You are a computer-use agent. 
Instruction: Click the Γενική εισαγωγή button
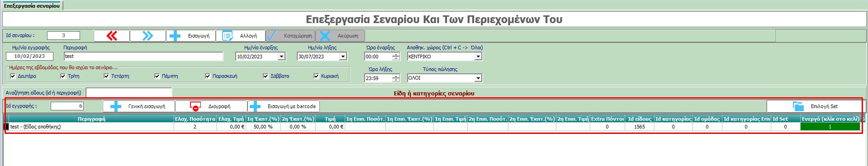(139, 106)
